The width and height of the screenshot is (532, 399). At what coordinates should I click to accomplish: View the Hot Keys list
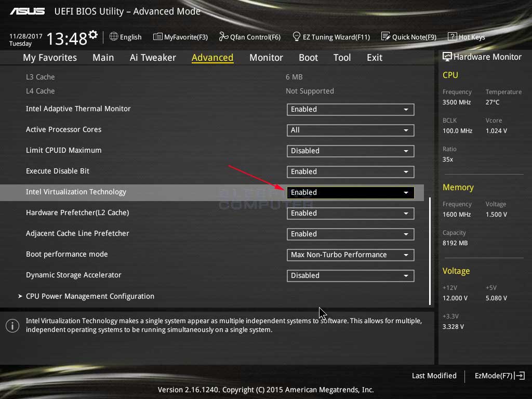pyautogui.click(x=466, y=37)
